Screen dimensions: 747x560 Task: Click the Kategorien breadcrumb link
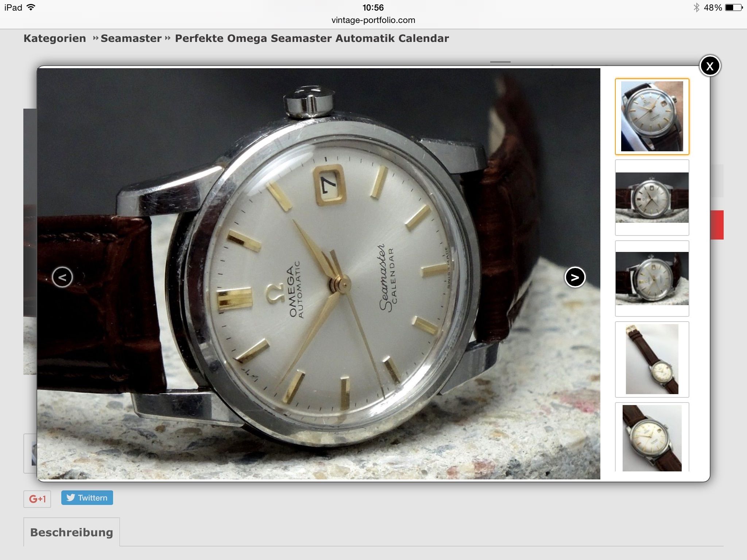click(x=55, y=38)
